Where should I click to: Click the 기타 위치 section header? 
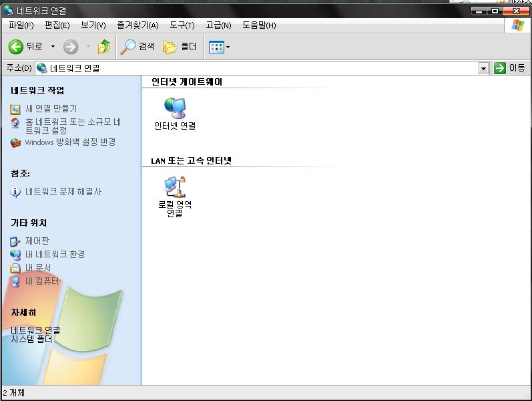(x=29, y=223)
